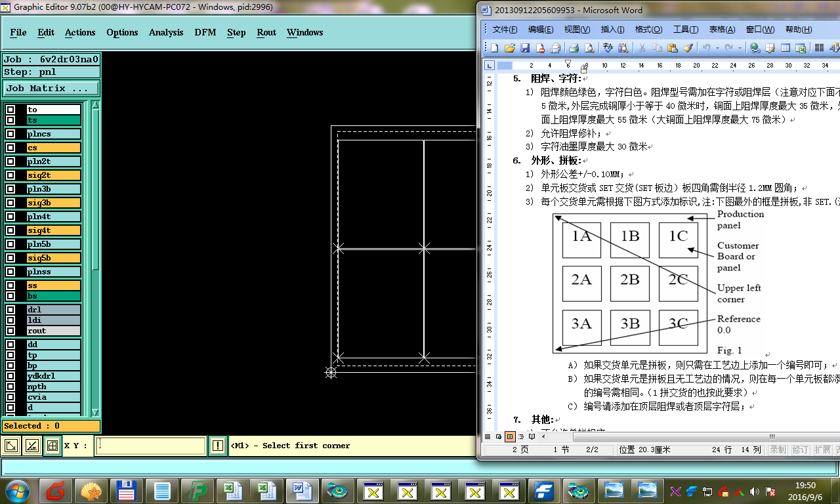Toggle the 'cs' layer checkbox
840x504 pixels.
[x=11, y=148]
